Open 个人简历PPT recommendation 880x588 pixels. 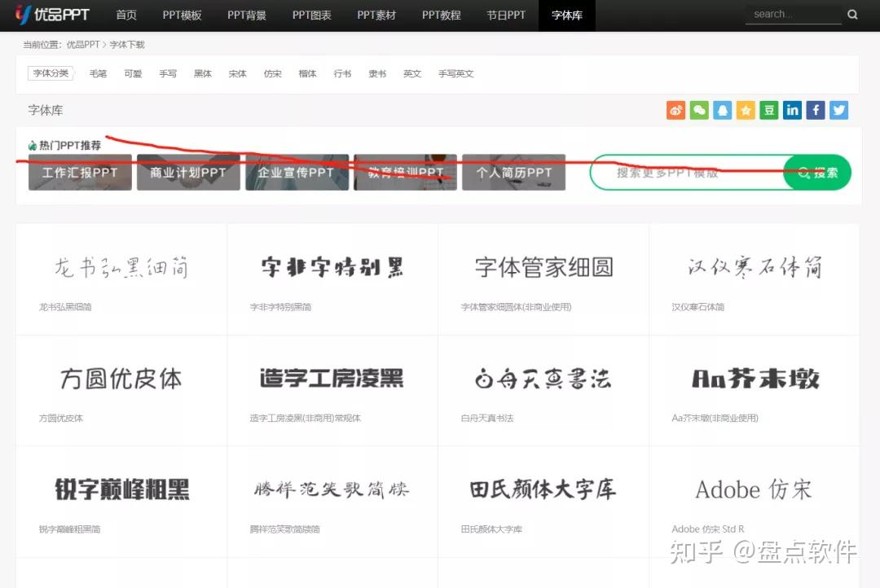tap(513, 173)
